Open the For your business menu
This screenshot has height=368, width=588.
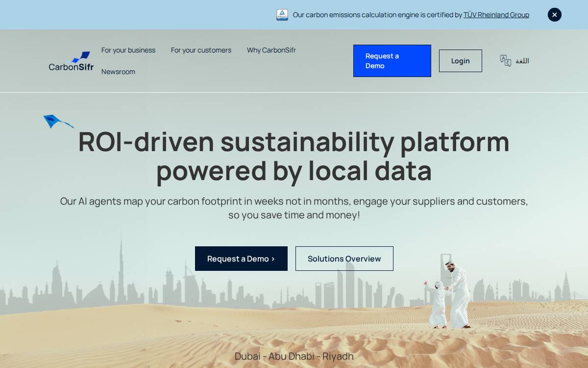128,50
